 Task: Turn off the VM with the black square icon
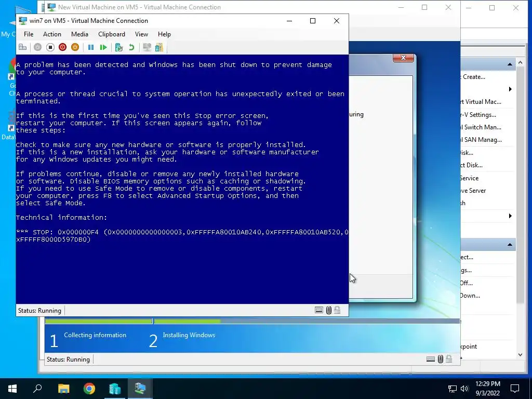point(50,47)
